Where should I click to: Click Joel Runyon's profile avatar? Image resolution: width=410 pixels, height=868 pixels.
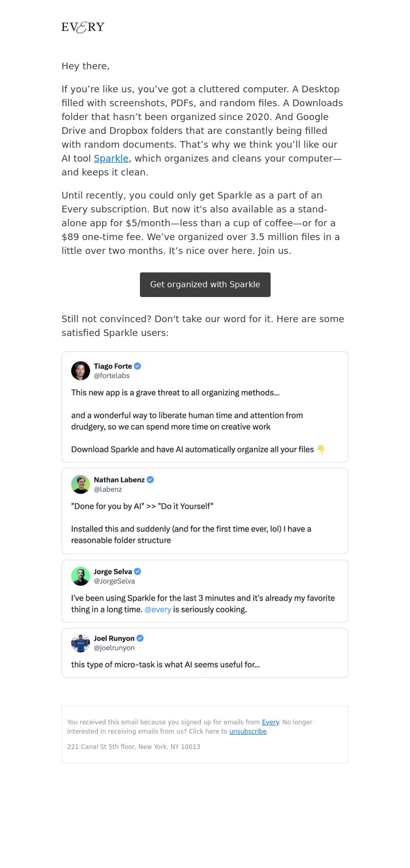coord(80,643)
